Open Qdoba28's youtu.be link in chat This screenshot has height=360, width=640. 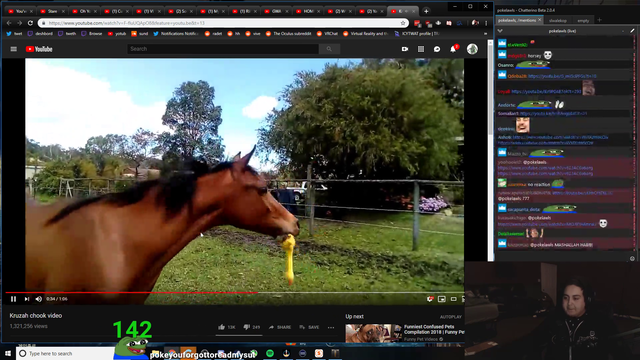[x=562, y=76]
